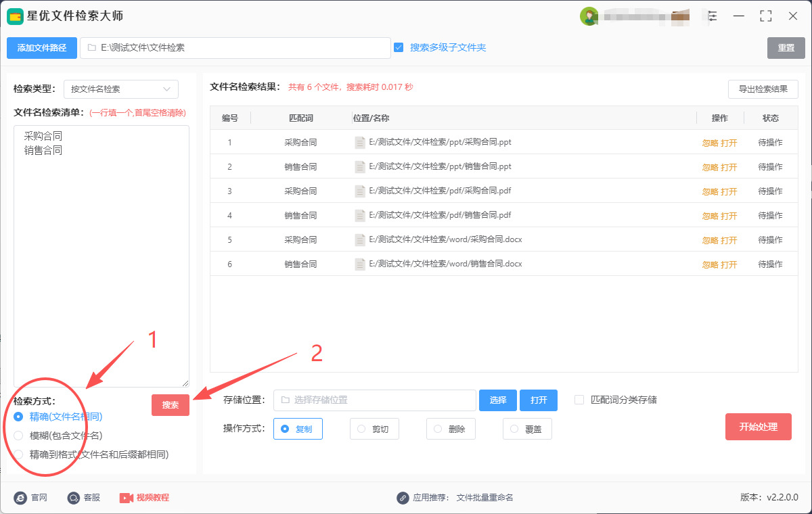Viewport: 812px width, 514px height.
Task: Click 忽略 in row 4
Action: 710,216
